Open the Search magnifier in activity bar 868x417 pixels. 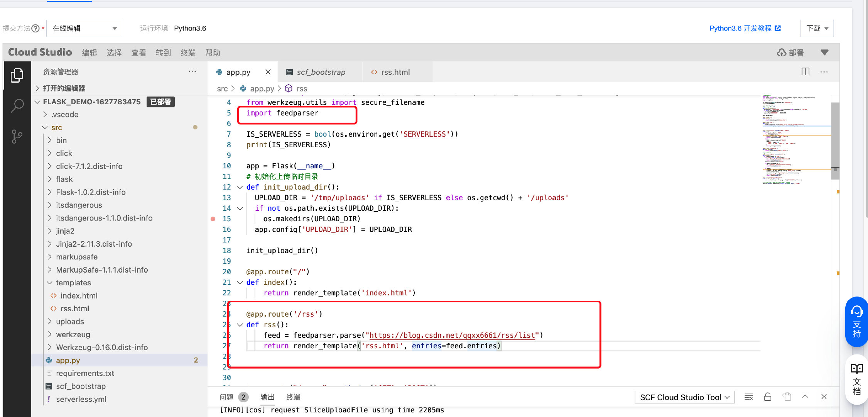pos(17,105)
